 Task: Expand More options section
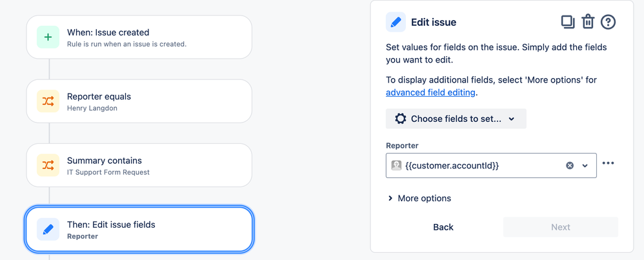[x=419, y=199]
